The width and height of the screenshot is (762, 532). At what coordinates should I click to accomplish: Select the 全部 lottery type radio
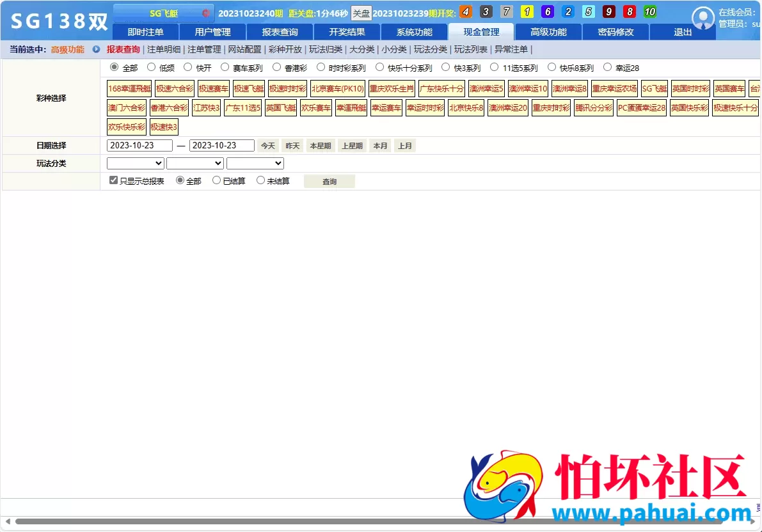coord(114,67)
